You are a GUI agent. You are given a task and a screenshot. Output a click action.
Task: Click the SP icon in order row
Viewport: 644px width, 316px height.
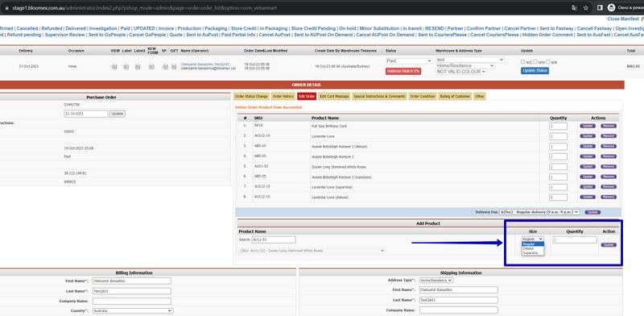tap(164, 67)
